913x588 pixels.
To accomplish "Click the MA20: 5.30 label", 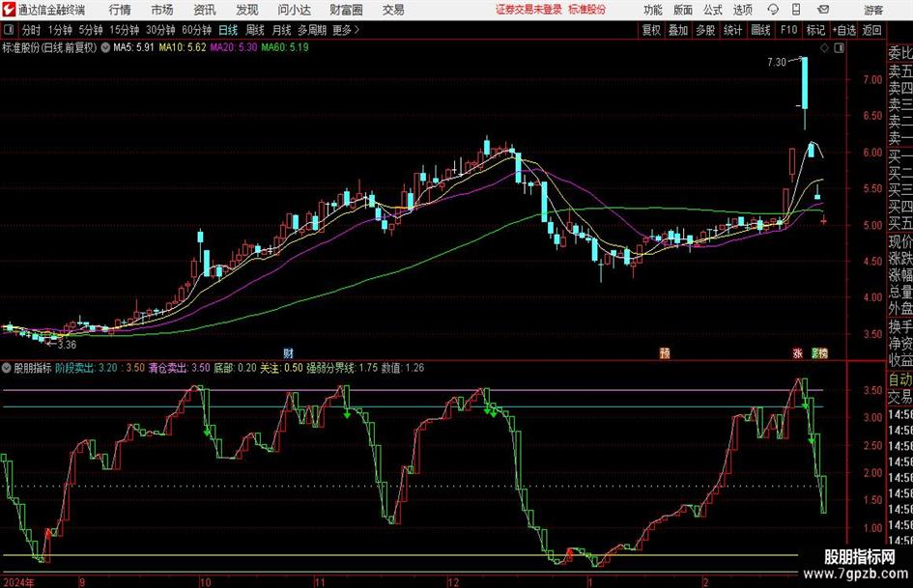I will point(234,47).
